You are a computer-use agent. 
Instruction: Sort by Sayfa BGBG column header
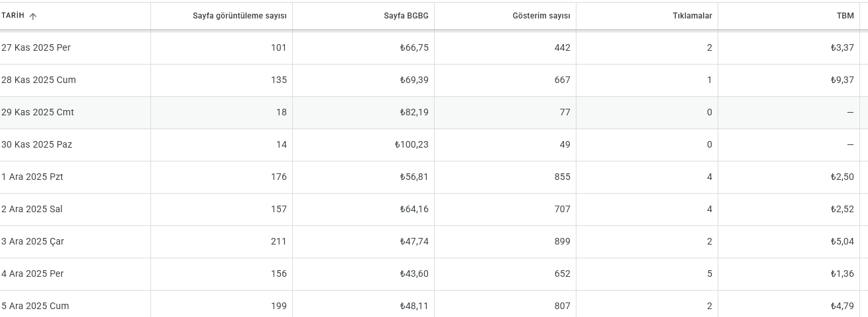[x=406, y=16]
